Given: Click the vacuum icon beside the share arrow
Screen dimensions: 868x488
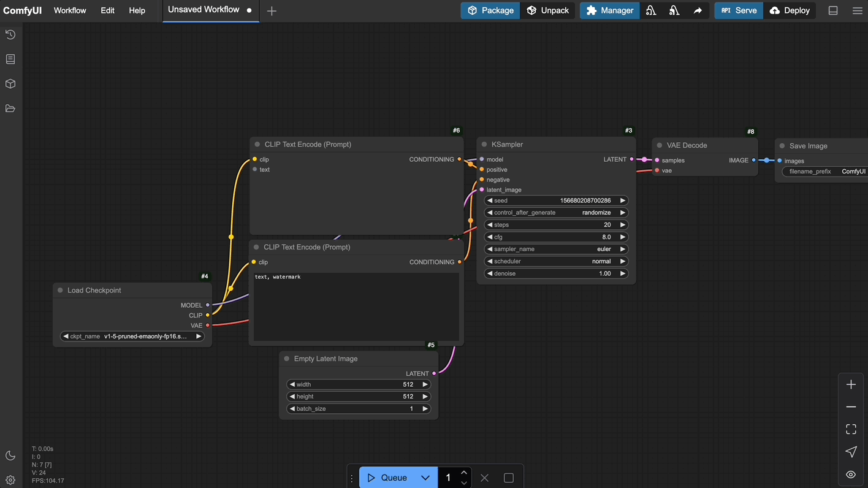Looking at the screenshot, I should [x=674, y=10].
